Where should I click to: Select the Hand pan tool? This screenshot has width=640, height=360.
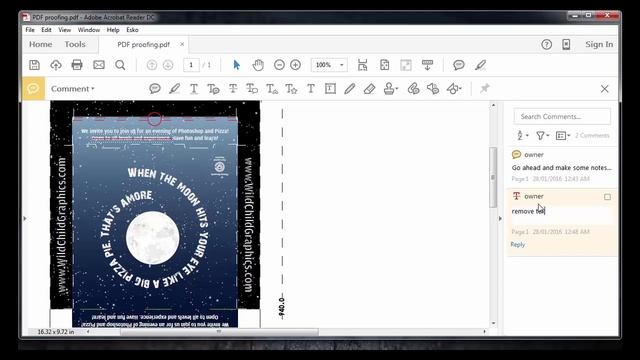click(x=258, y=65)
